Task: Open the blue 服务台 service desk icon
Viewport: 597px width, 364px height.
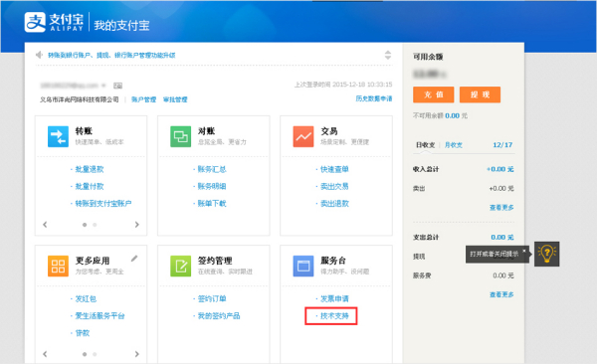Action: pos(303,266)
